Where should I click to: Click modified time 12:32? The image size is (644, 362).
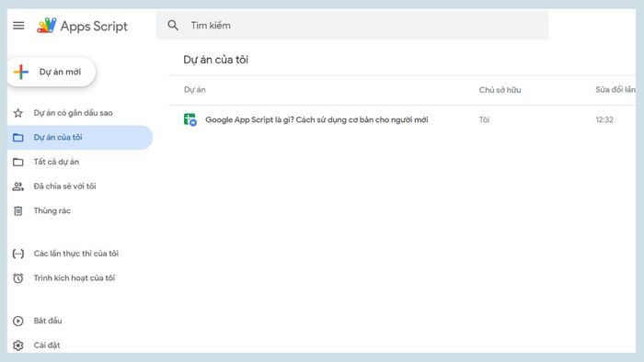(604, 119)
